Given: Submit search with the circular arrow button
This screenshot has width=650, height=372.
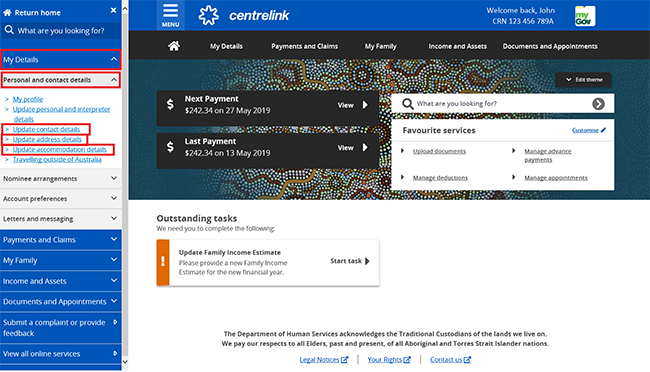Looking at the screenshot, I should pyautogui.click(x=598, y=104).
